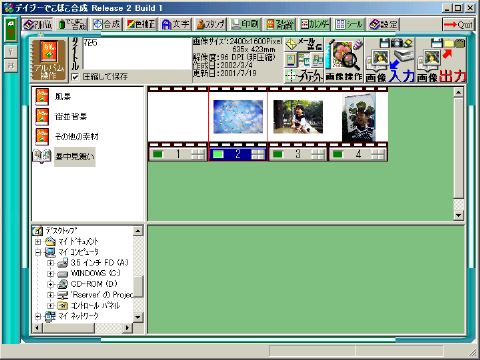Click the Quit button
This screenshot has height=360, width=480.
point(458,24)
